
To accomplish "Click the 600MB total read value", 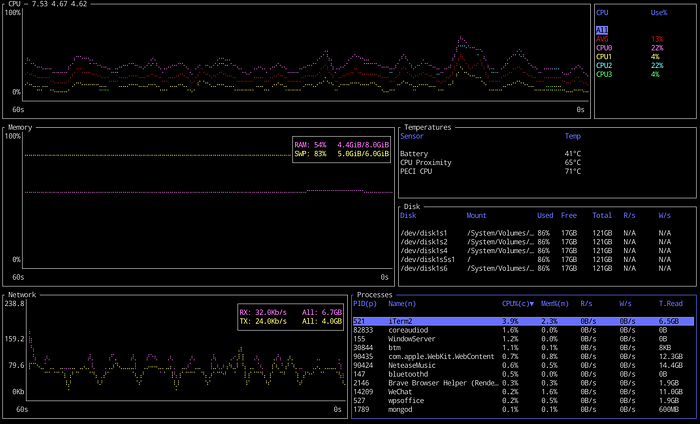I will coord(669,410).
